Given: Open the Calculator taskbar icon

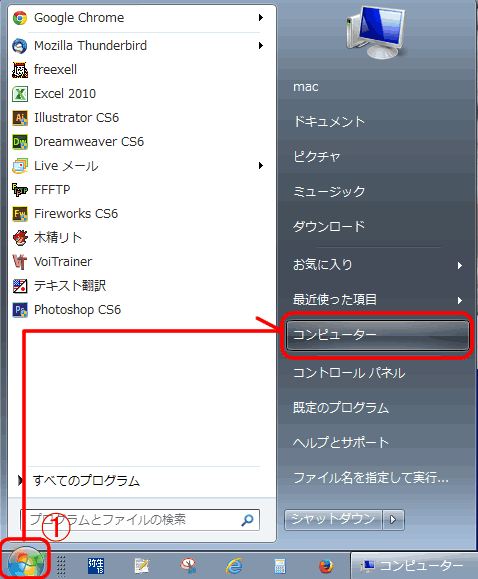Looking at the screenshot, I should point(280,566).
